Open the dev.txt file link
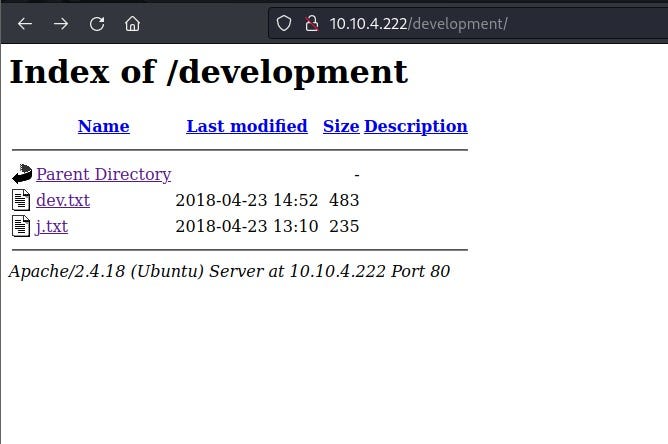 coord(63,200)
